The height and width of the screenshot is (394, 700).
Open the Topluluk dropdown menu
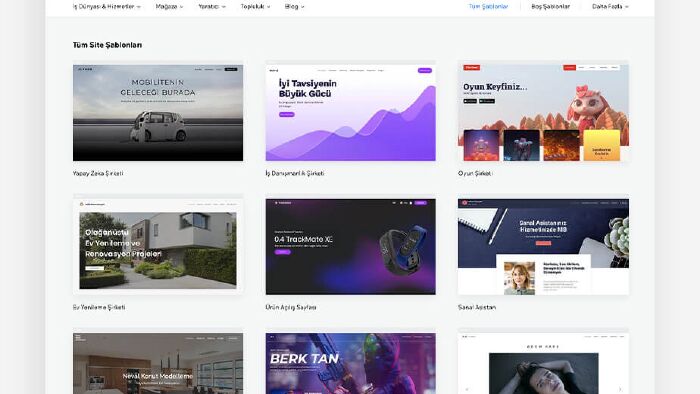pos(255,7)
